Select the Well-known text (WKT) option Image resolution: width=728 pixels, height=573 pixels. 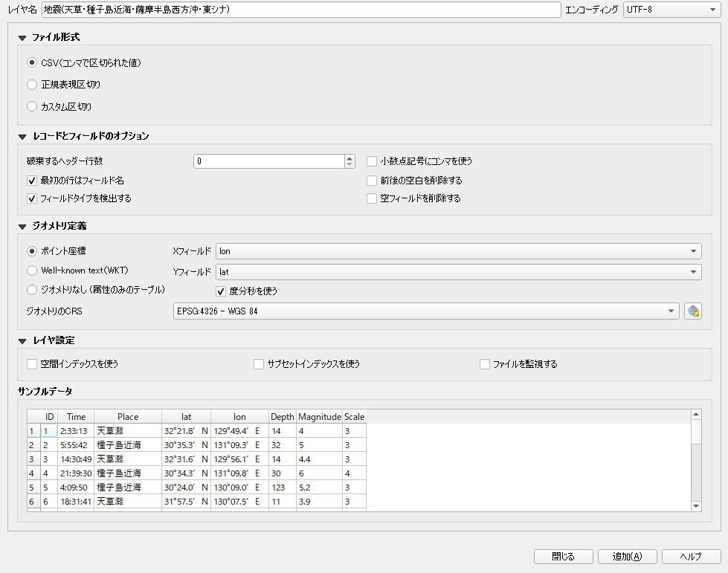(30, 271)
